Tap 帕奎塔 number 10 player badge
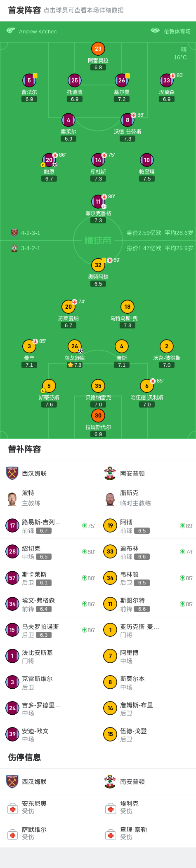The height and width of the screenshot is (868, 196). click(x=147, y=160)
